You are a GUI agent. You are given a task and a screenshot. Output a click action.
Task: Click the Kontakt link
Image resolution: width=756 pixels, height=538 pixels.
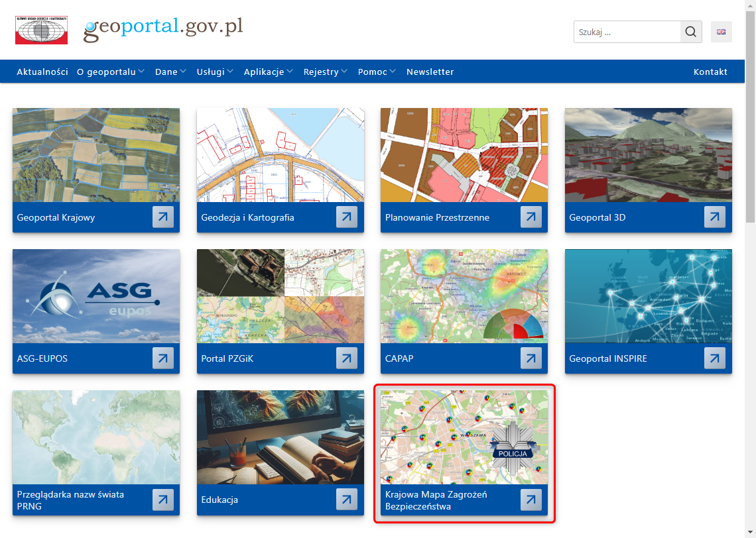[710, 72]
